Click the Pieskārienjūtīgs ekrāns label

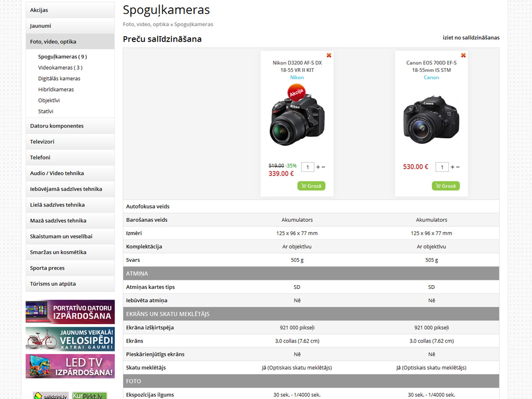tap(155, 354)
